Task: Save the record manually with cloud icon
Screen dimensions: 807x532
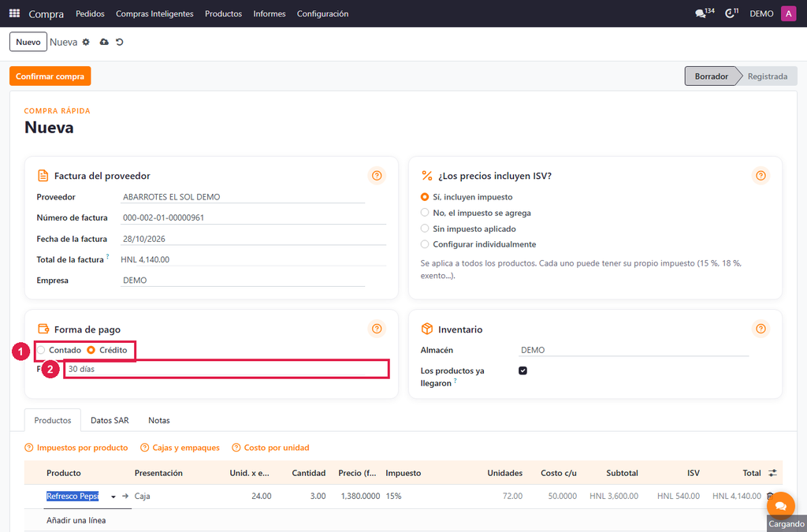Action: tap(104, 43)
